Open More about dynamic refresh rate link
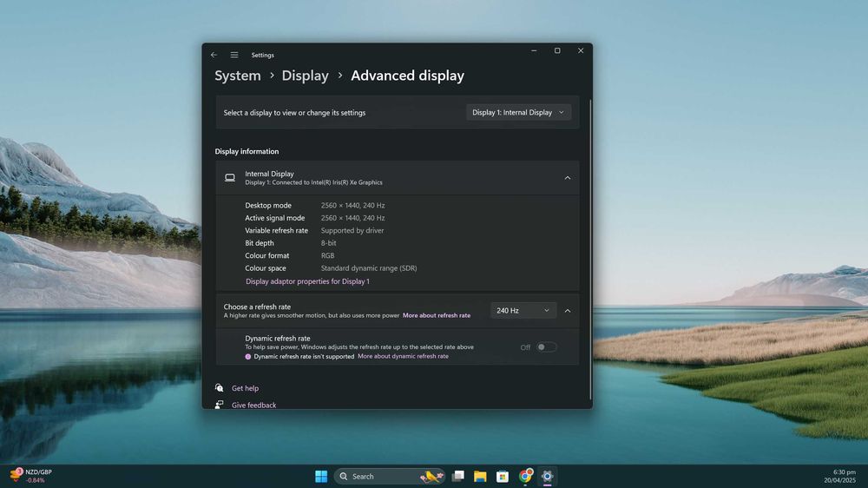868x488 pixels. tap(403, 356)
